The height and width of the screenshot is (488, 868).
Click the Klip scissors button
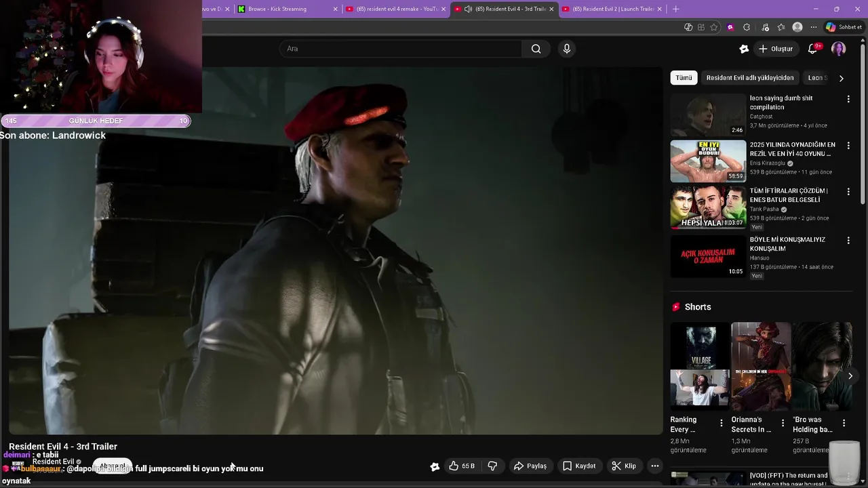(624, 466)
